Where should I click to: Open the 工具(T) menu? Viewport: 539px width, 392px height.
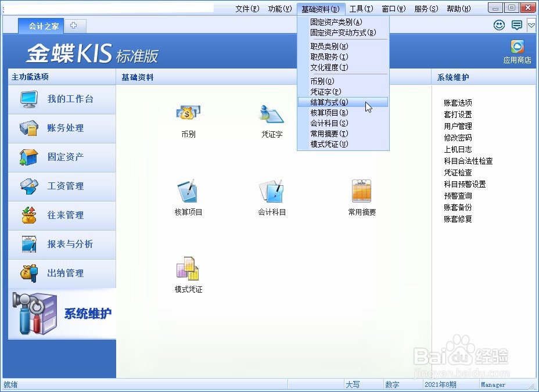point(361,9)
